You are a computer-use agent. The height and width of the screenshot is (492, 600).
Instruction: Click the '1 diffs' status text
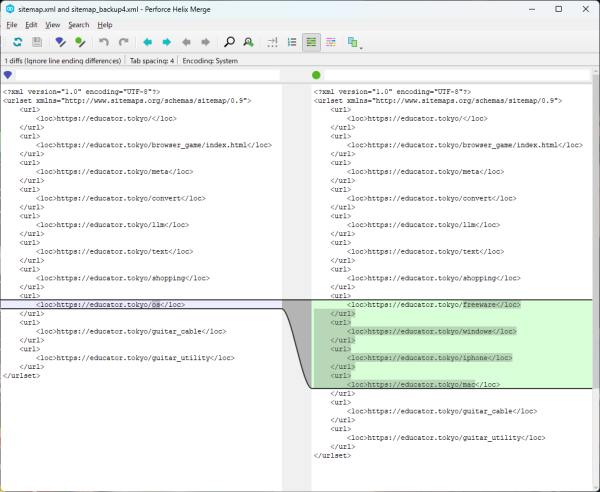(63, 61)
